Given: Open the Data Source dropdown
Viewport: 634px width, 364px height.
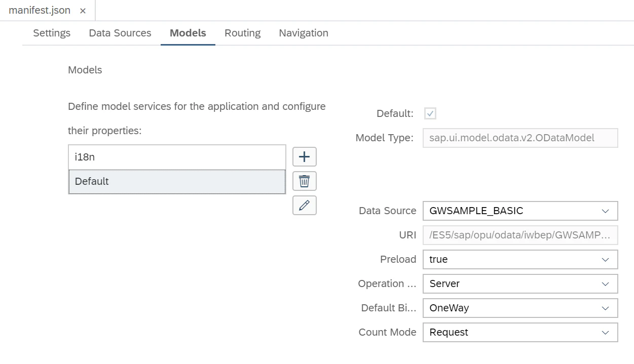Looking at the screenshot, I should (x=520, y=211).
